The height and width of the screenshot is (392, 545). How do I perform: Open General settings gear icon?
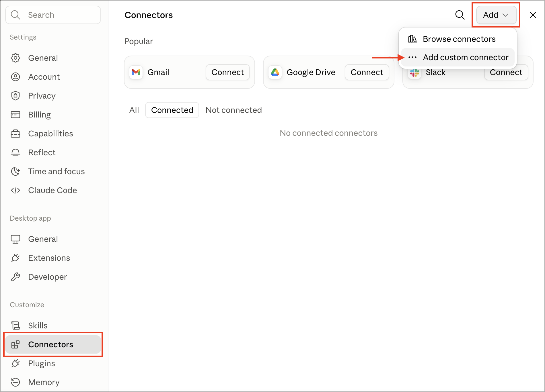[x=15, y=58]
